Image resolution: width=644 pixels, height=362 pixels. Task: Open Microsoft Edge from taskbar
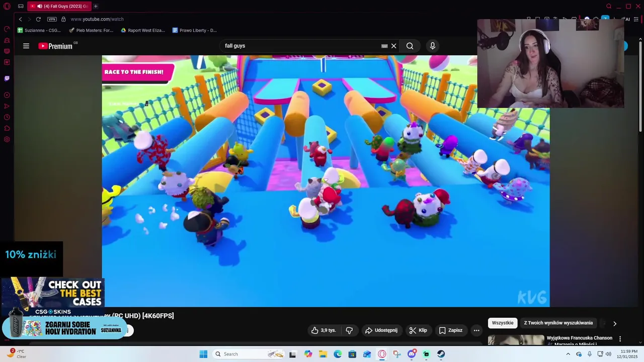click(338, 354)
